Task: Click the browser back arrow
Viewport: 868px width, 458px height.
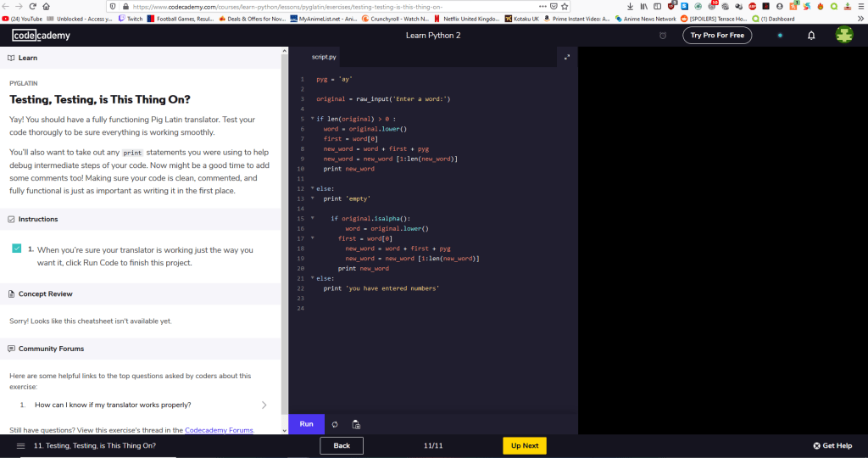Action: tap(6, 7)
